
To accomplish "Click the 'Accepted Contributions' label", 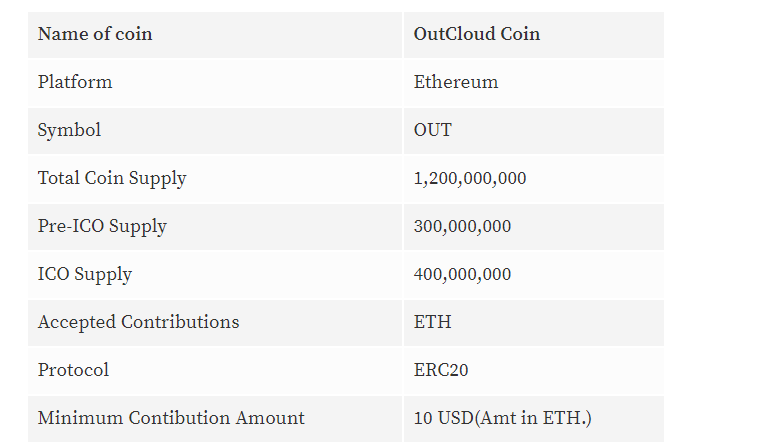I will click(138, 322).
